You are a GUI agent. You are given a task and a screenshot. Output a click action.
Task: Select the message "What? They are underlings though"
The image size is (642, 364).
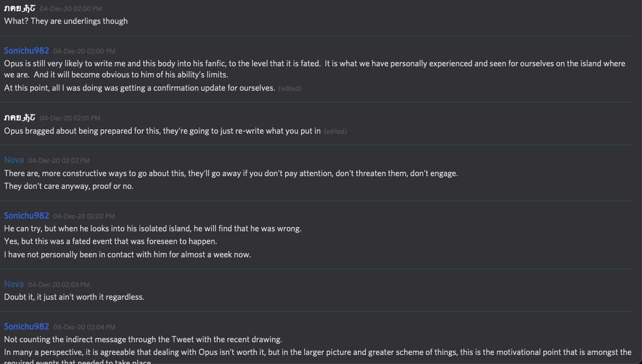(66, 21)
